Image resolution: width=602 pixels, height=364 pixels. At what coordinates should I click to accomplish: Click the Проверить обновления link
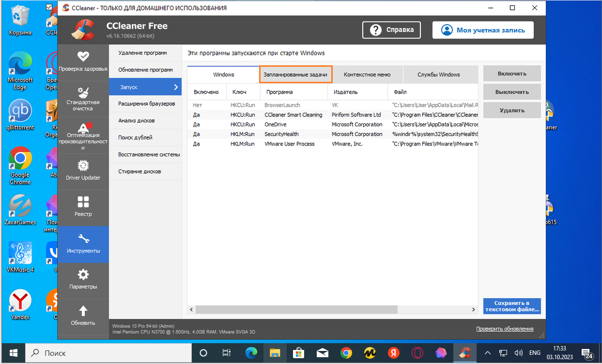click(505, 328)
